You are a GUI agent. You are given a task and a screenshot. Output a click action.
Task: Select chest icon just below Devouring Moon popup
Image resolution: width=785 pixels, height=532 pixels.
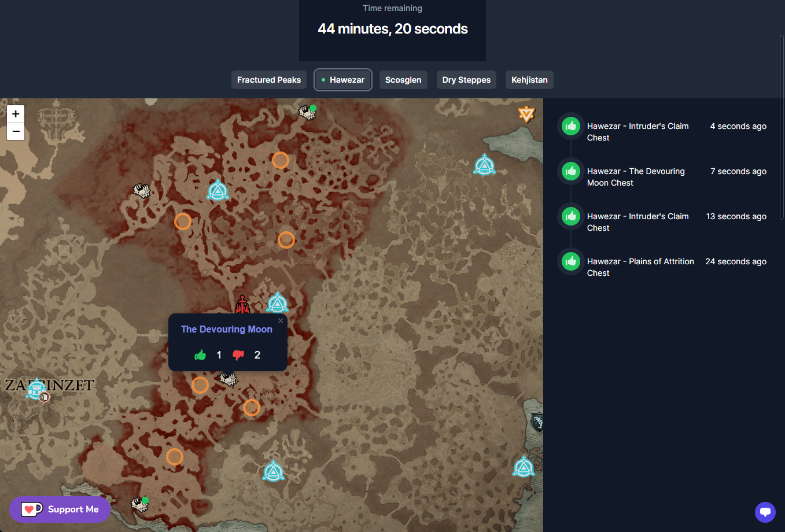[x=229, y=379]
